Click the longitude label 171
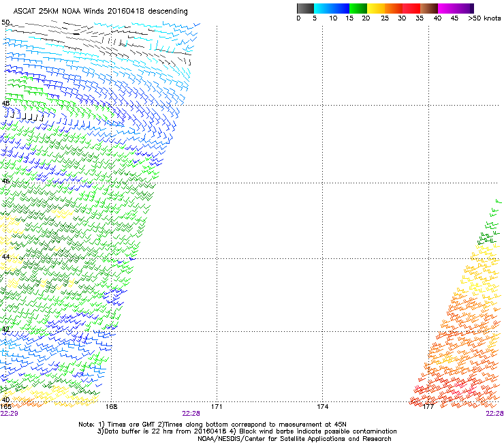 click(217, 407)
